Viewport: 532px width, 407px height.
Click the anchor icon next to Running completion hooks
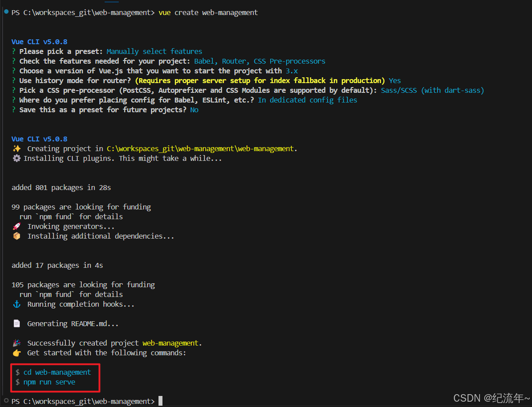17,304
